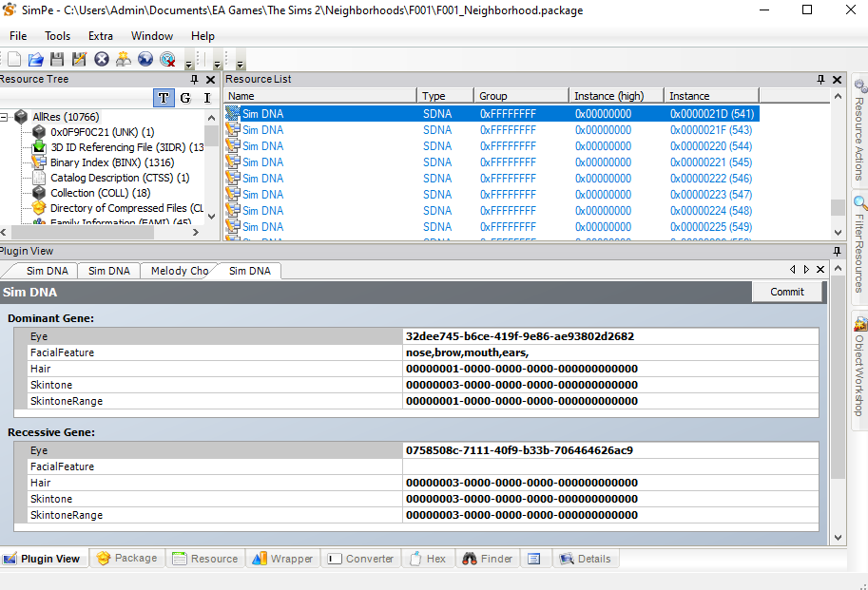This screenshot has height=590, width=868.
Task: Sort by Type column header
Action: (x=446, y=96)
